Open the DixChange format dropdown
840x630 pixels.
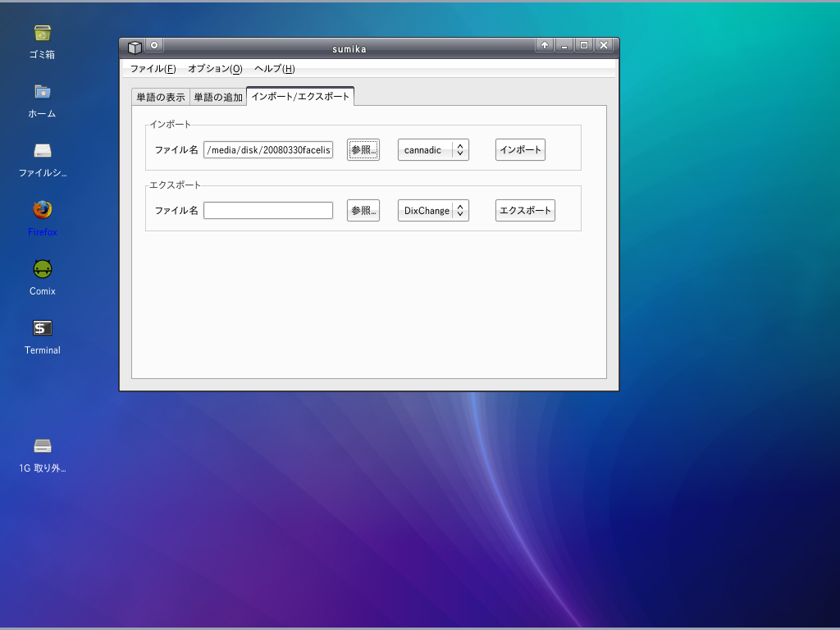433,211
